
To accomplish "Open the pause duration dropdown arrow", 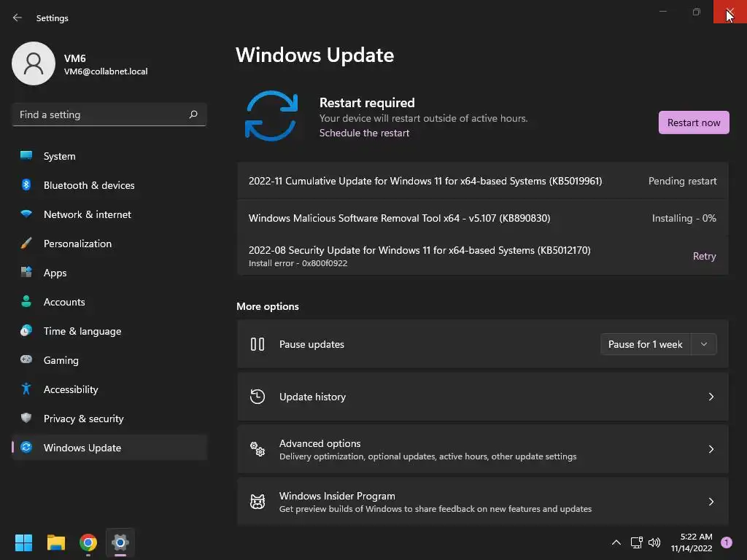I will [x=704, y=344].
